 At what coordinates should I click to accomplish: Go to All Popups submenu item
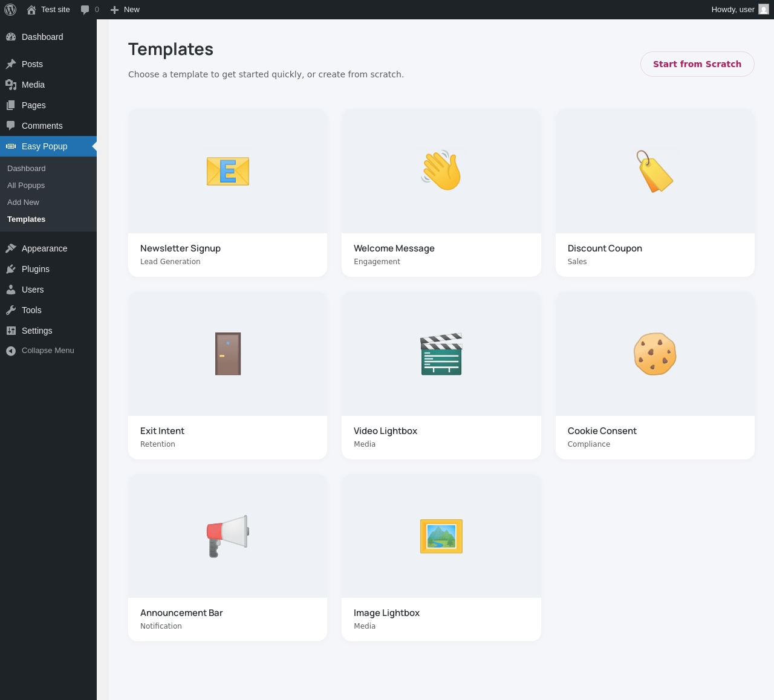[26, 186]
